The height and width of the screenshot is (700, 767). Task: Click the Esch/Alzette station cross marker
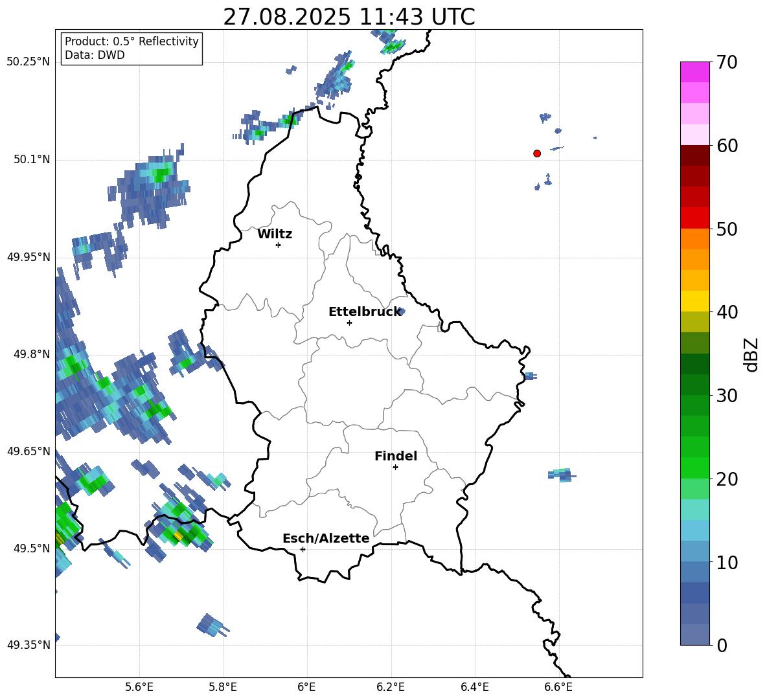303,549
